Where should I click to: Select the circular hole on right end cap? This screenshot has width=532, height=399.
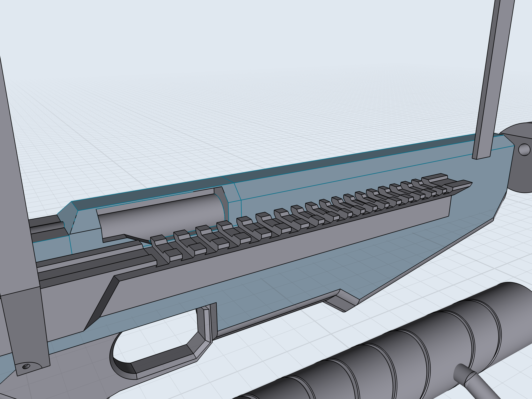coord(524,149)
